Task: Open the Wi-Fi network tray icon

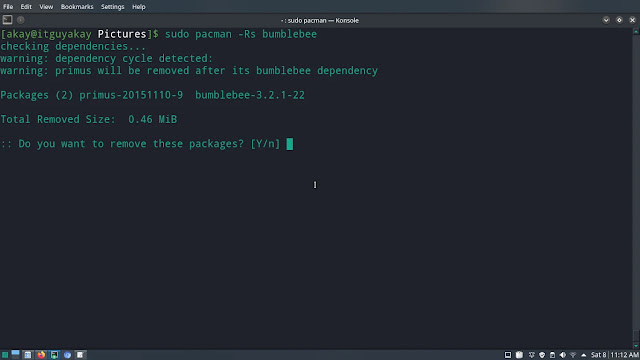Action: [x=573, y=355]
